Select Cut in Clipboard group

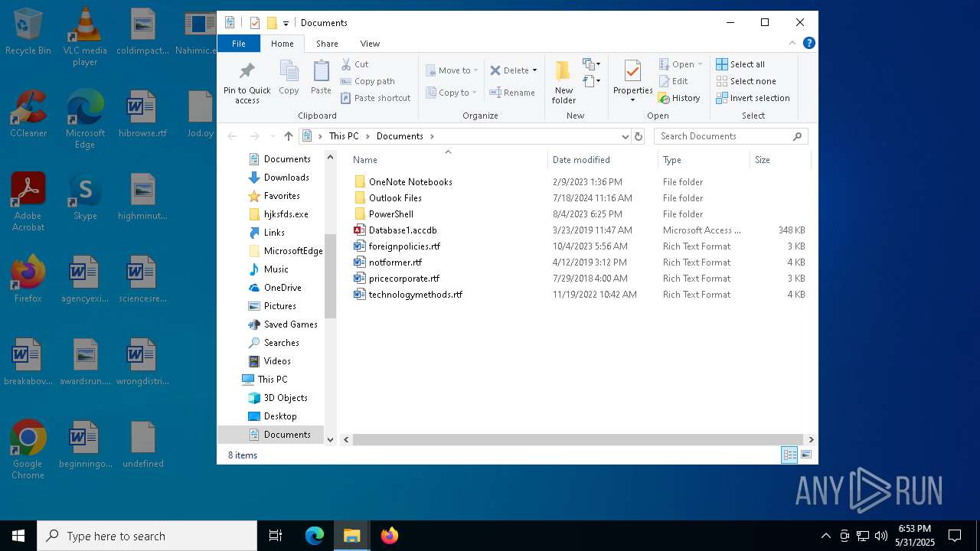coord(354,64)
